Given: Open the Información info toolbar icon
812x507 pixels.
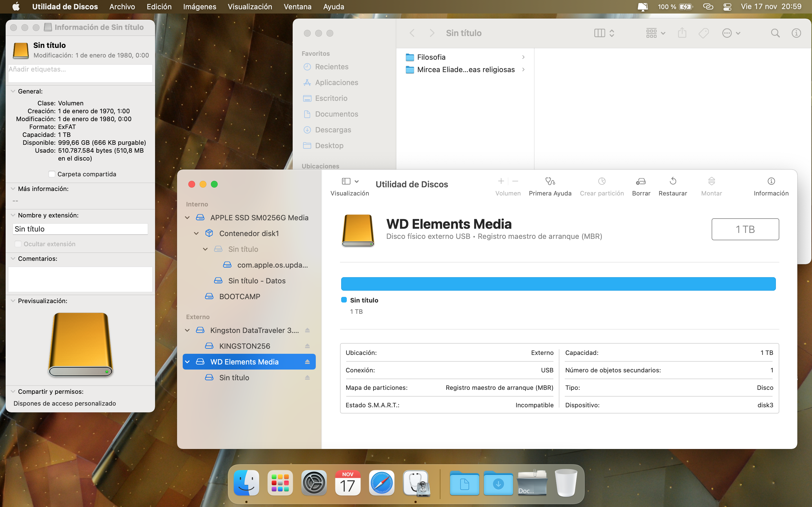Looking at the screenshot, I should (771, 181).
